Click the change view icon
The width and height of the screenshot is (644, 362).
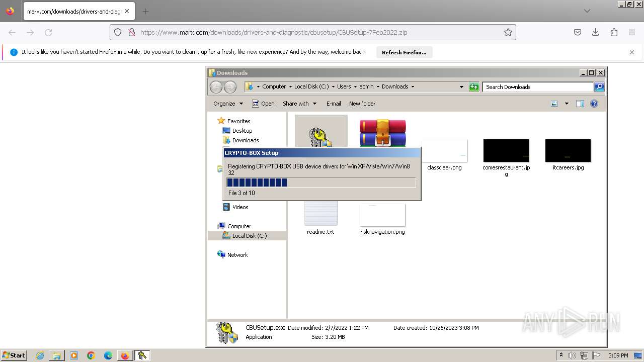[x=554, y=104]
